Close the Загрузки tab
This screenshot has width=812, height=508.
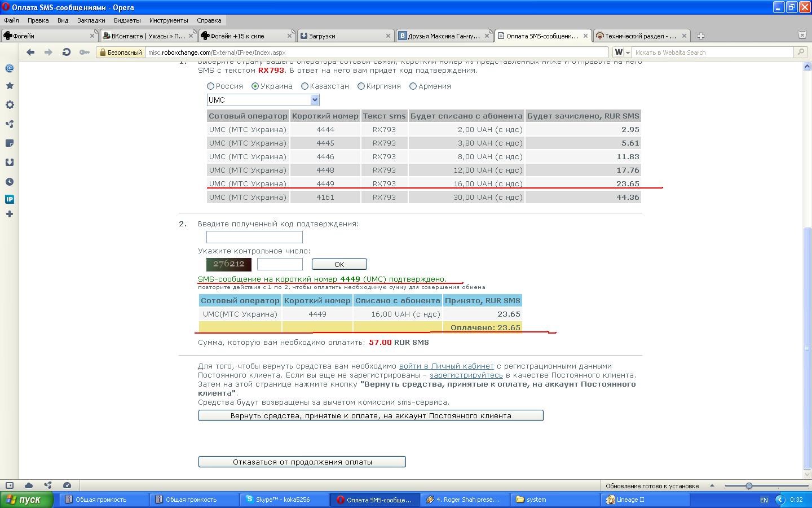[388, 36]
